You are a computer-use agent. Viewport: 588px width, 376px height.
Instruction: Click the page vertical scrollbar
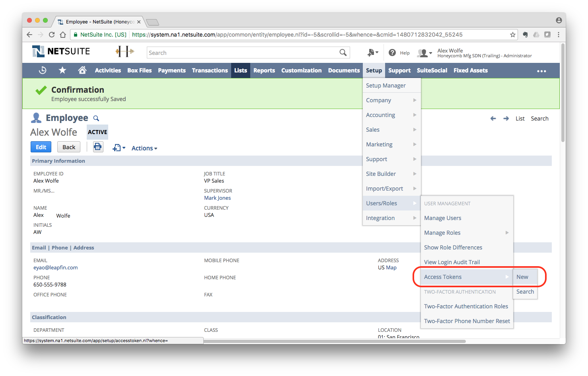[x=563, y=92]
